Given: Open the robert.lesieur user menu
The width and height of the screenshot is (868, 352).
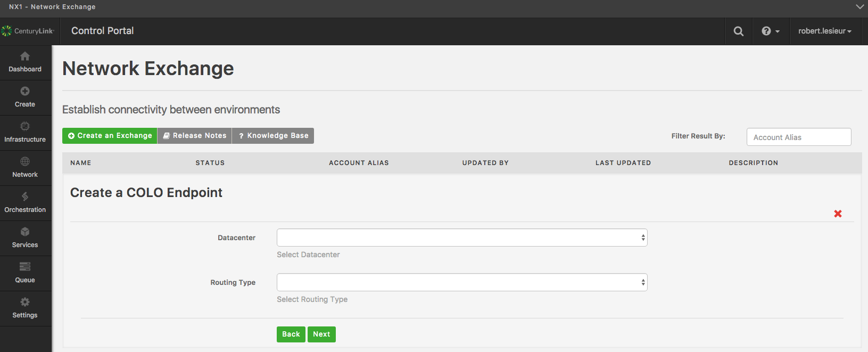Looking at the screenshot, I should [824, 31].
